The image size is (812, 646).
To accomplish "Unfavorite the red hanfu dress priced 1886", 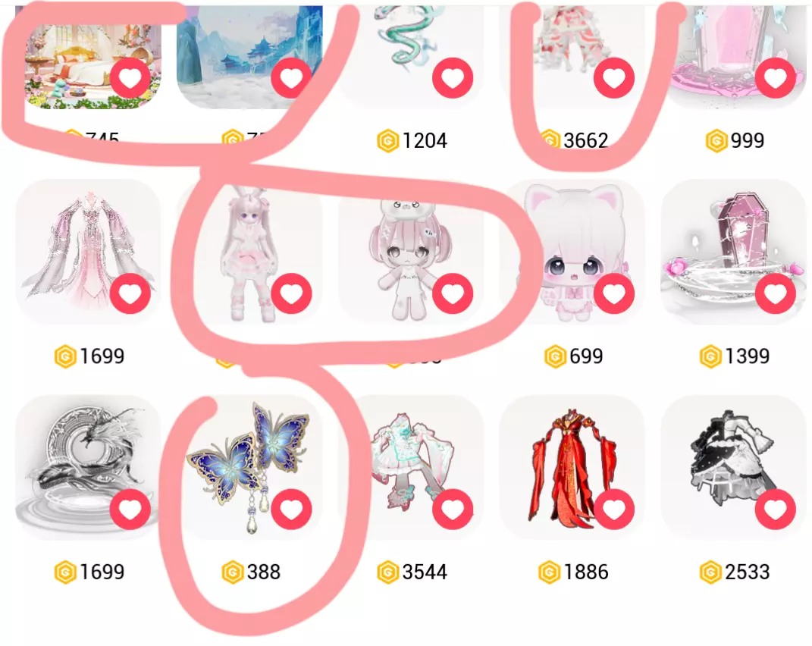I will pos(614,510).
